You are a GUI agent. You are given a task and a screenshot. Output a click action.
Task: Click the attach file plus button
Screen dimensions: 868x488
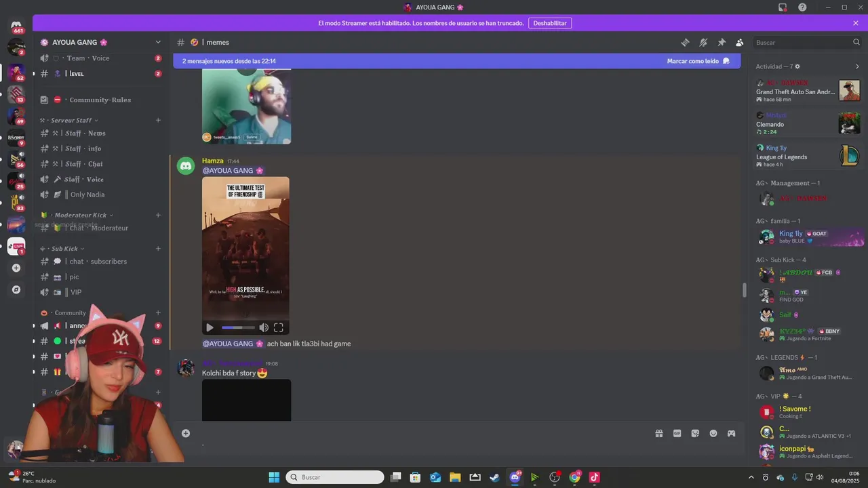click(x=186, y=433)
